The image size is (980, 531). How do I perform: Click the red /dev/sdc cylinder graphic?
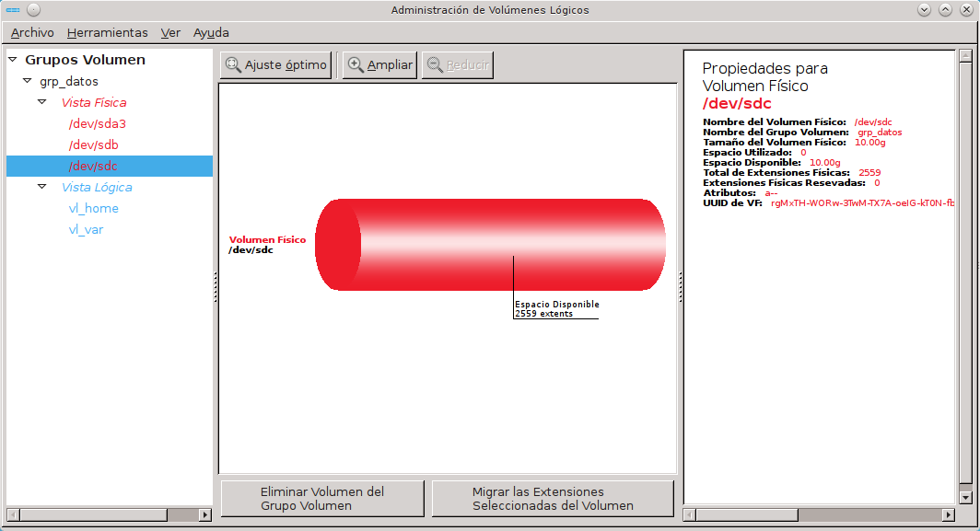pyautogui.click(x=490, y=245)
